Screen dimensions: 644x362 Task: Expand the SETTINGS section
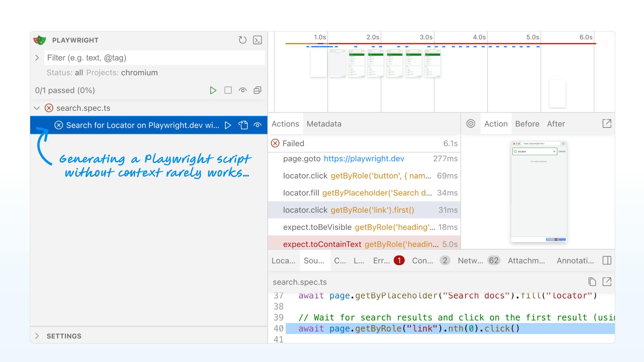click(38, 336)
